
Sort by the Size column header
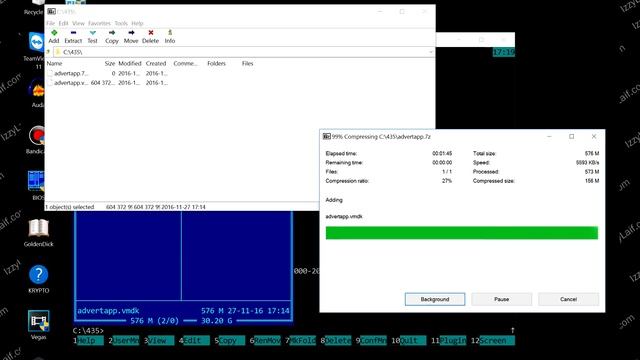109,64
